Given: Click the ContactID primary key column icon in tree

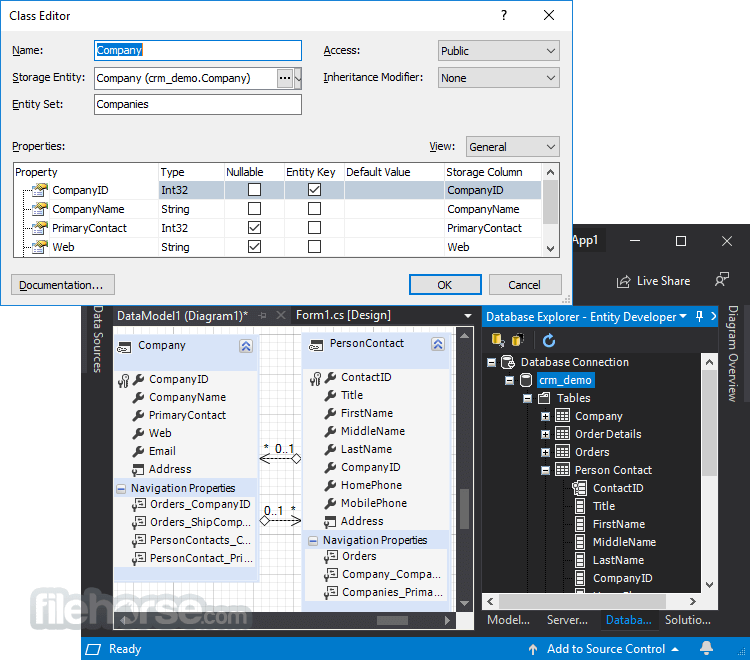Looking at the screenshot, I should [579, 488].
